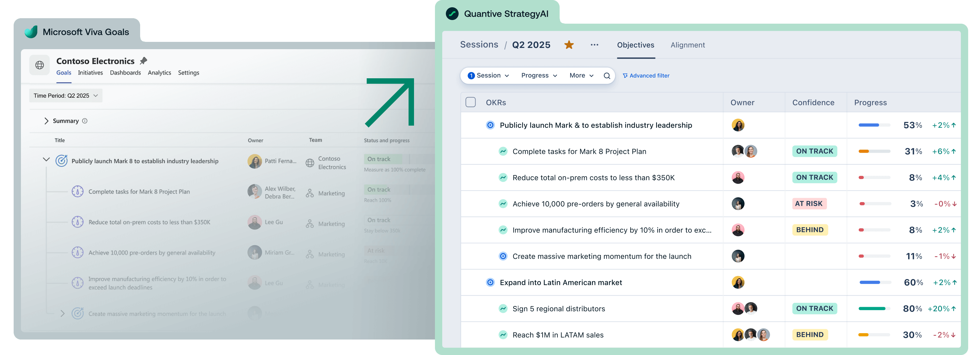This screenshot has width=980, height=355.
Task: Click key result icon for Sign 5 regional distributors
Action: tap(503, 309)
